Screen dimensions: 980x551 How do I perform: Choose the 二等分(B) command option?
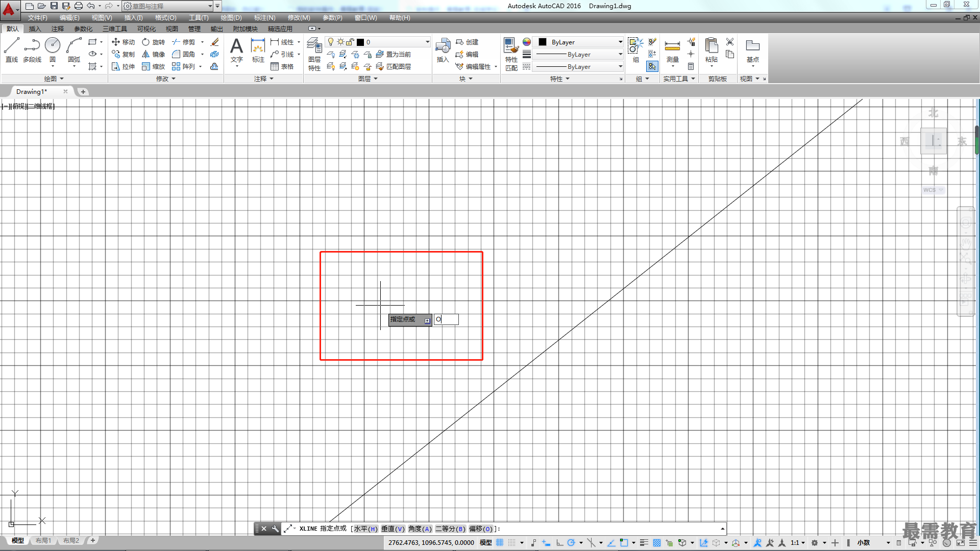pos(450,529)
